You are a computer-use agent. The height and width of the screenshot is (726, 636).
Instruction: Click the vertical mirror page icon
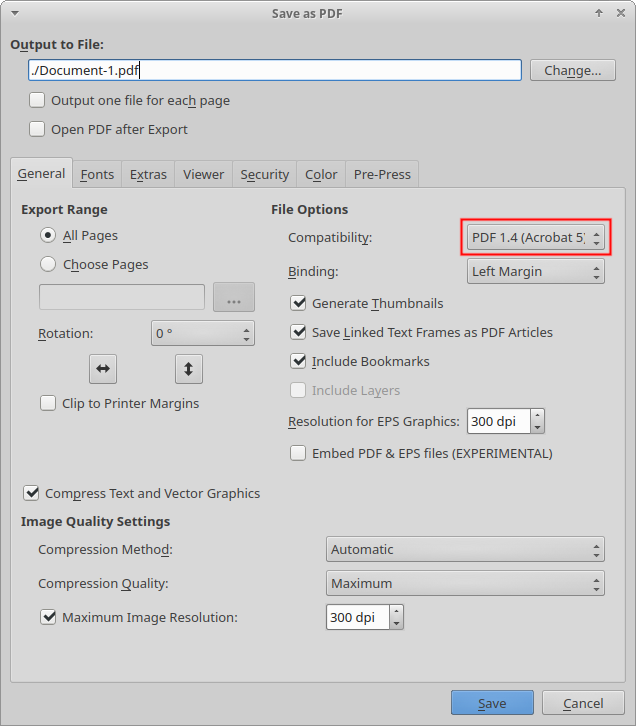click(x=188, y=368)
